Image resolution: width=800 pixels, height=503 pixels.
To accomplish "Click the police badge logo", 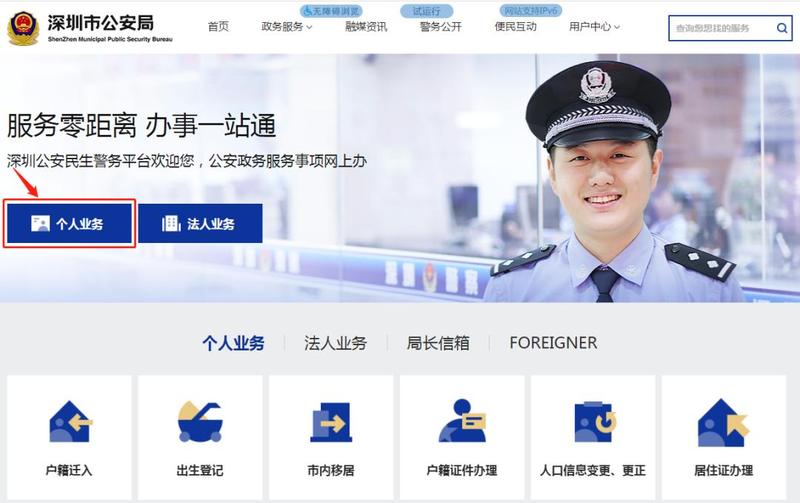I will pyautogui.click(x=23, y=29).
